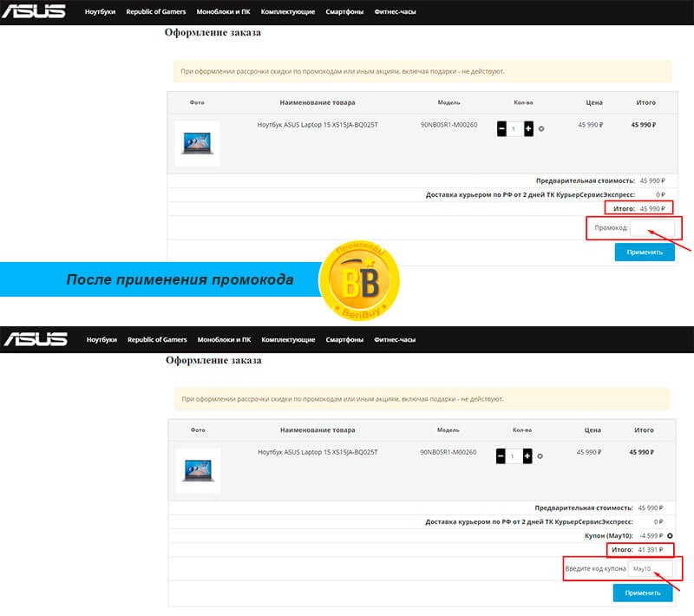The image size is (694, 616).
Task: Decrease laptop quantity in the upper order form
Action: [502, 128]
